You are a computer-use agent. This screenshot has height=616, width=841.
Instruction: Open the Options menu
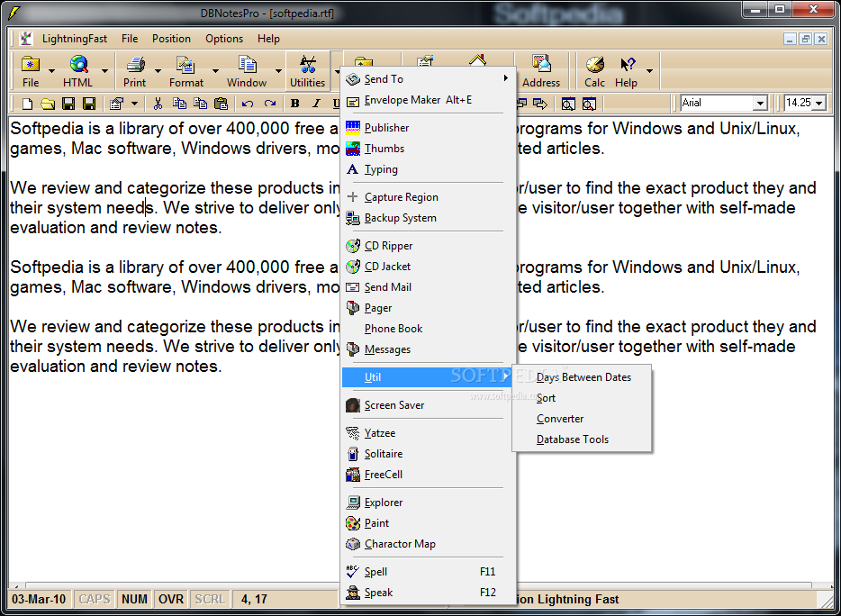pyautogui.click(x=224, y=39)
